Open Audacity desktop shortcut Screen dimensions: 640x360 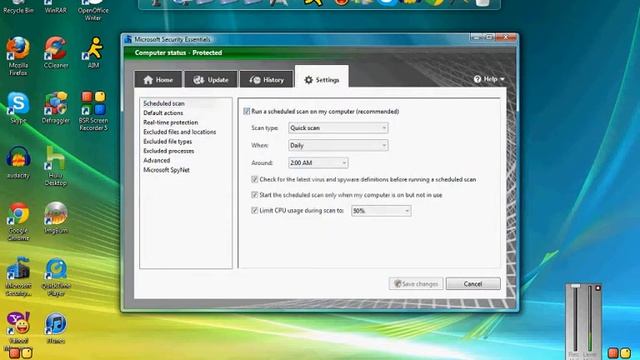[x=18, y=162]
